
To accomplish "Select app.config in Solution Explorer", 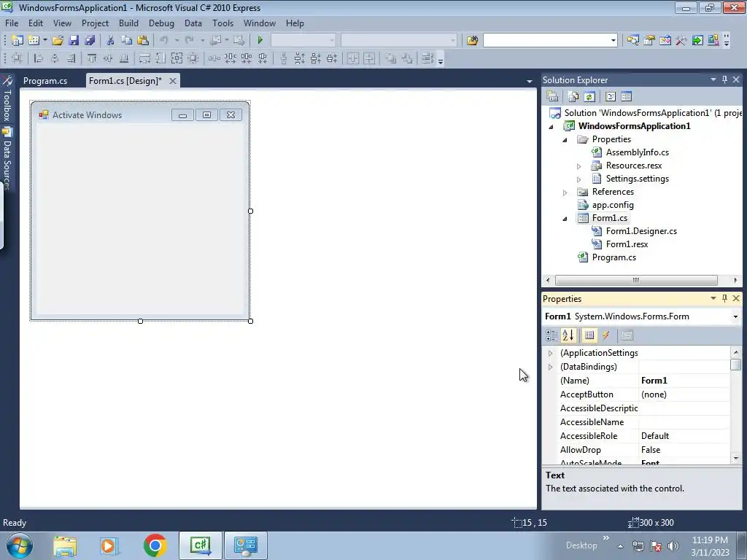I will 613,205.
